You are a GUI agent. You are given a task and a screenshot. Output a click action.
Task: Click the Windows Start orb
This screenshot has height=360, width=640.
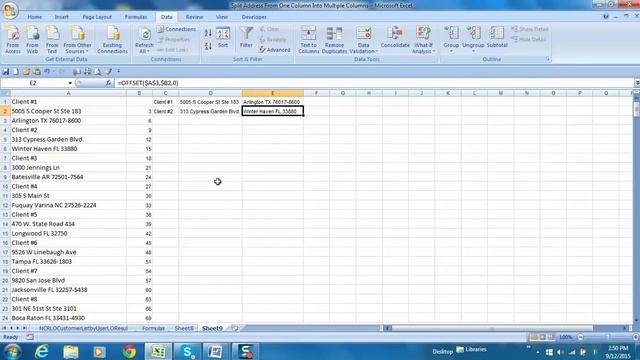point(13,351)
